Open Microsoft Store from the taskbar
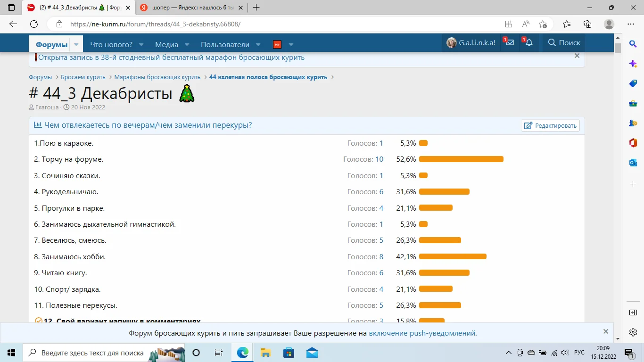 pyautogui.click(x=289, y=353)
